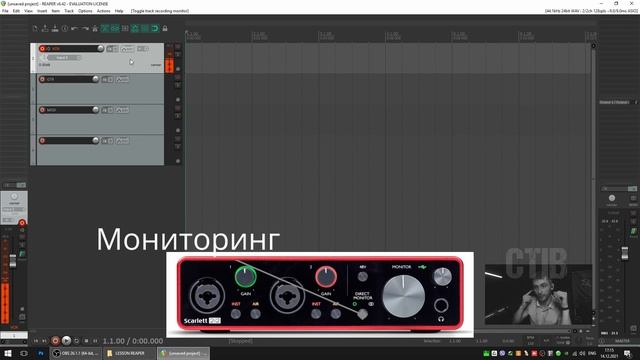Arm the VOX track for recording
Image resolution: width=640 pixels, height=360 pixels.
tap(42, 49)
